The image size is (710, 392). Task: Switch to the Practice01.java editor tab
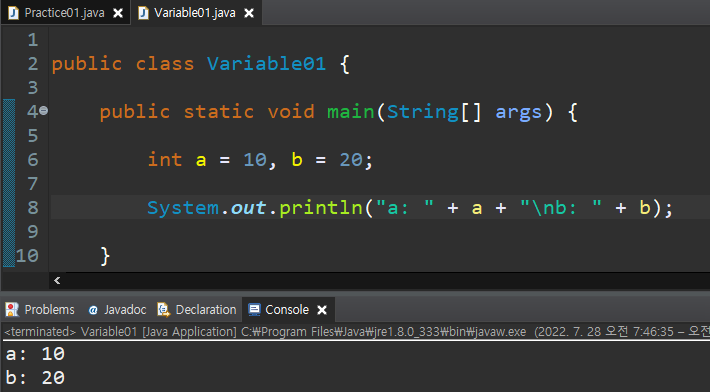point(65,13)
